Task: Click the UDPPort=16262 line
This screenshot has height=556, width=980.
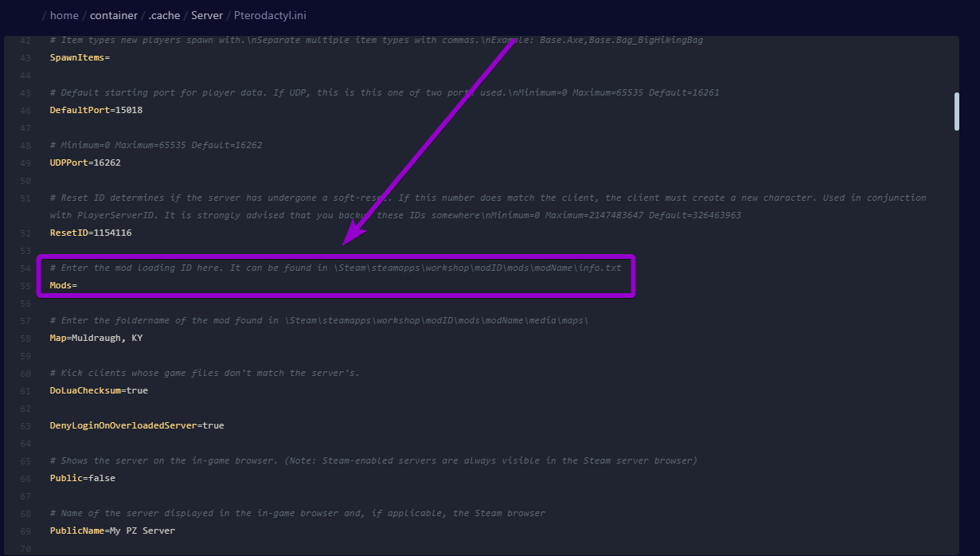Action: tap(85, 162)
